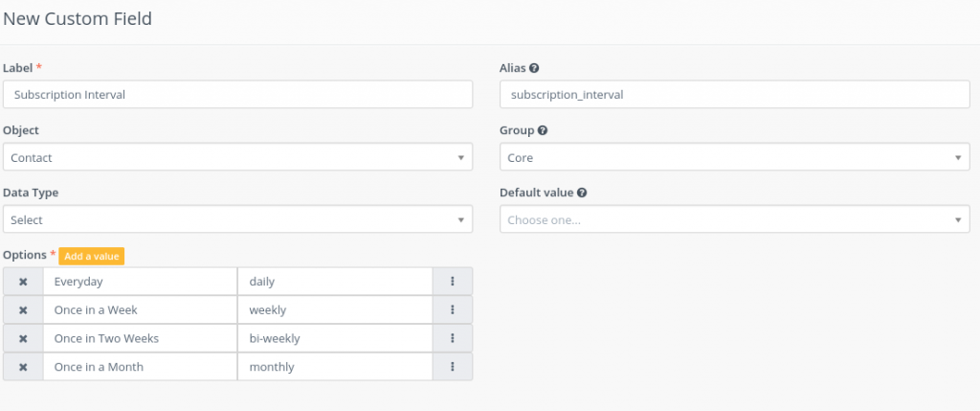980x411 pixels.
Task: Remove the Once in a Week option
Action: (23, 309)
